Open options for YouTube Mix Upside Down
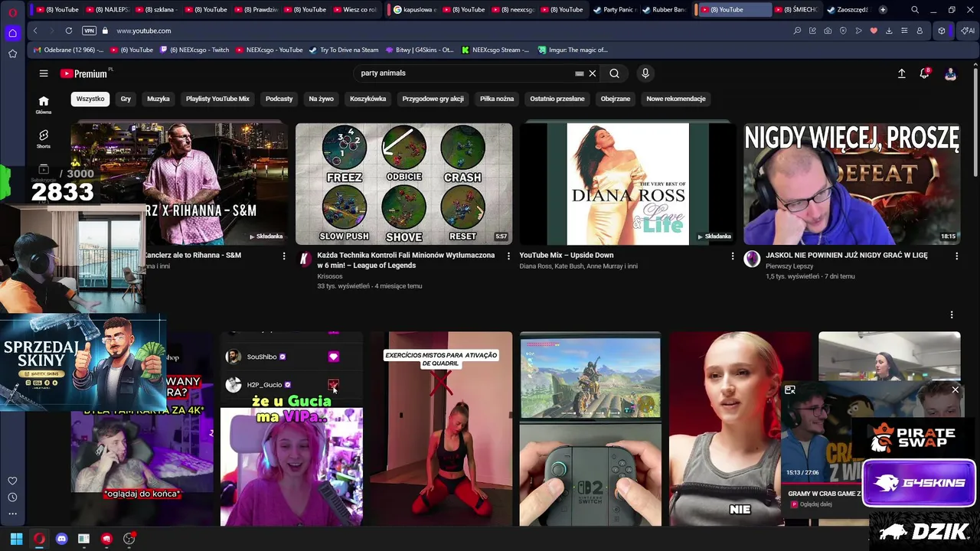 (x=732, y=256)
